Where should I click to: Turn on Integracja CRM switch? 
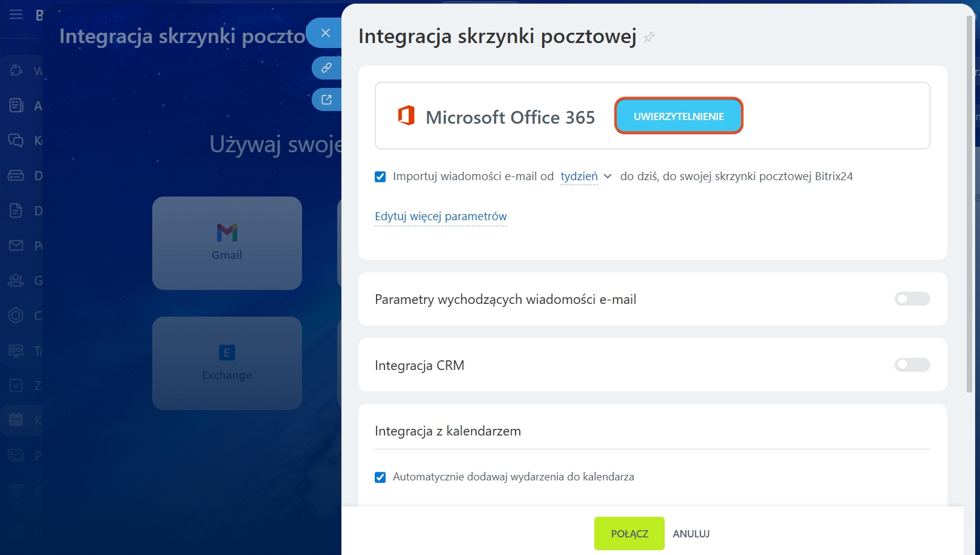[911, 365]
